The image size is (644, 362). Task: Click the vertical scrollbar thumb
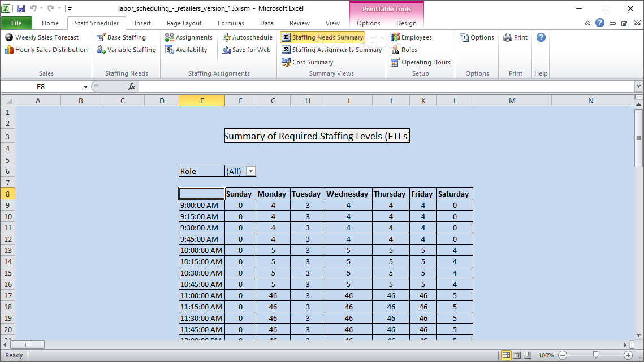point(639,138)
